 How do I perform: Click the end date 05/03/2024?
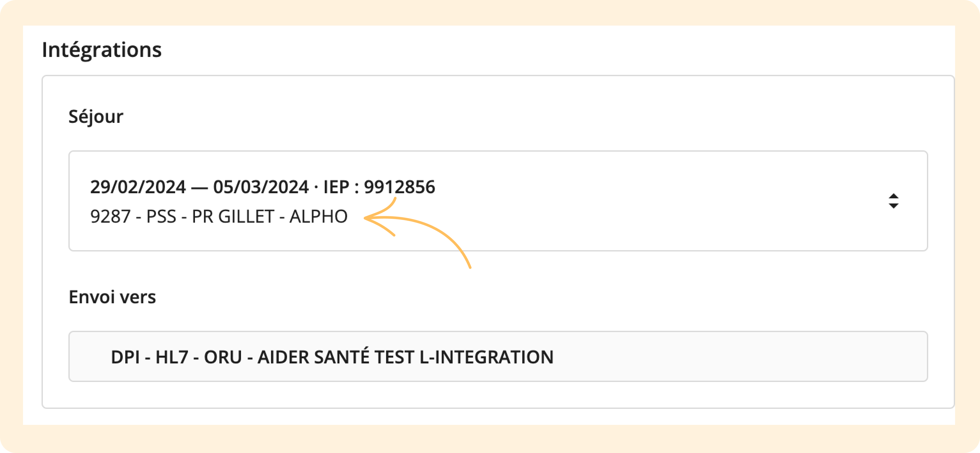tap(261, 187)
